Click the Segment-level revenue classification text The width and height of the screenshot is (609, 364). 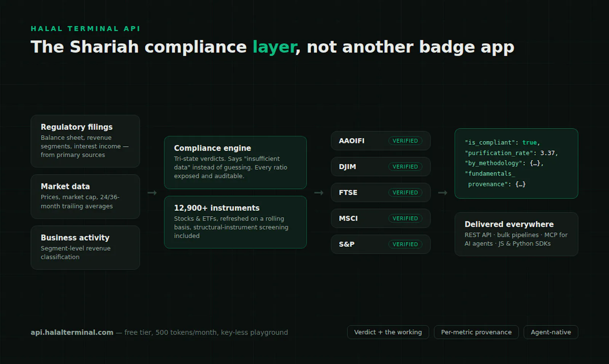76,253
